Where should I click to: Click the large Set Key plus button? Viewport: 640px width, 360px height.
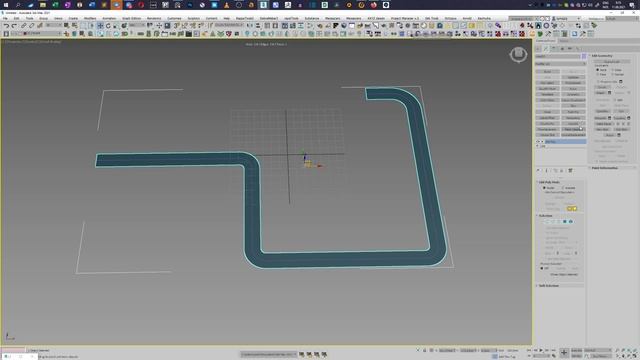tap(564, 353)
